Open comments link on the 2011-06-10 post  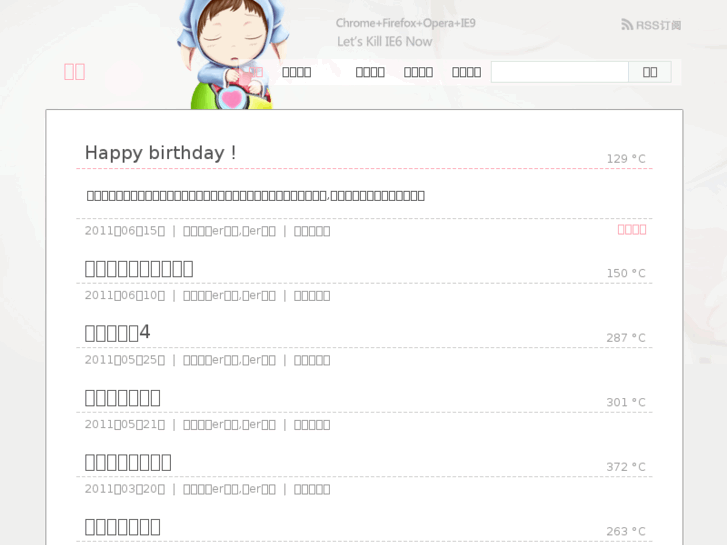click(x=312, y=295)
